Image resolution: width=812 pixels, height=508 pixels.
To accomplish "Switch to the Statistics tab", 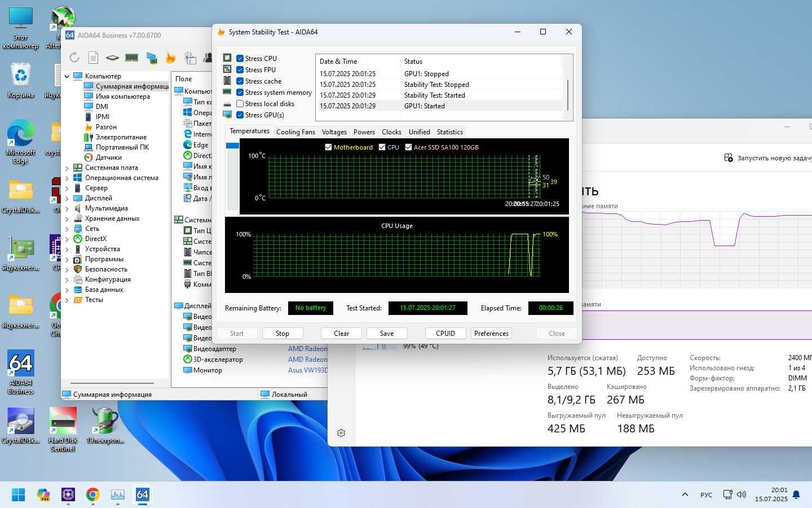I will pos(450,132).
